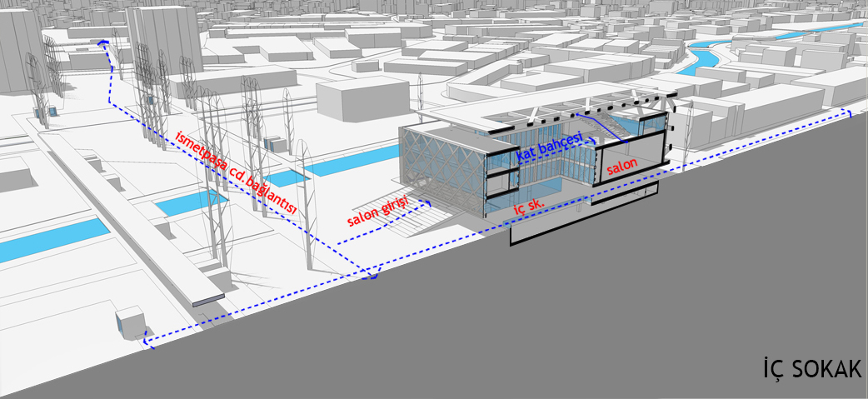Image resolution: width=868 pixels, height=399 pixels.
Task: Select the winding blue river at upper right
Action: coord(708,58)
